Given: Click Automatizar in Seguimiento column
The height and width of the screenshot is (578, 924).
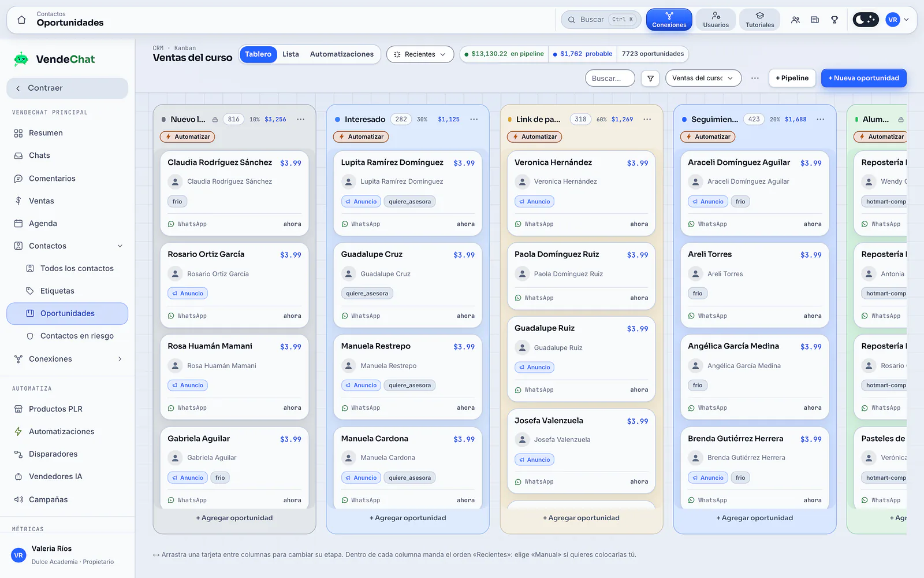Looking at the screenshot, I should point(707,137).
